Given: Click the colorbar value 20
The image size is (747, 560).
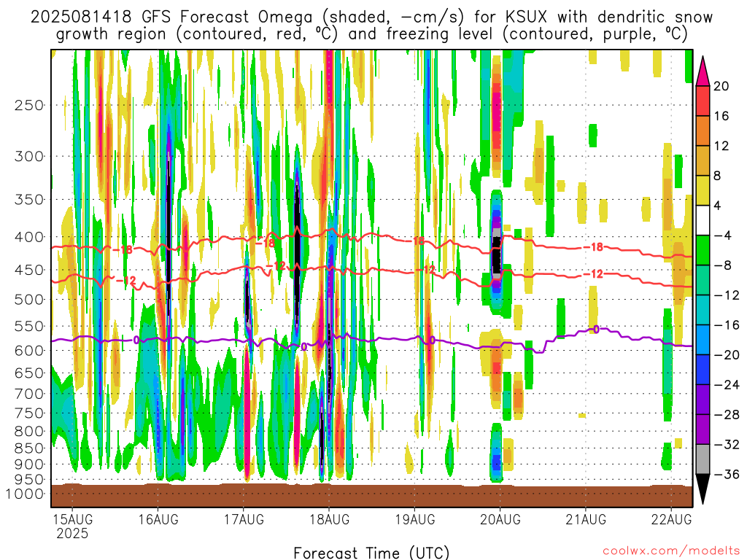Looking at the screenshot, I should pos(721,86).
